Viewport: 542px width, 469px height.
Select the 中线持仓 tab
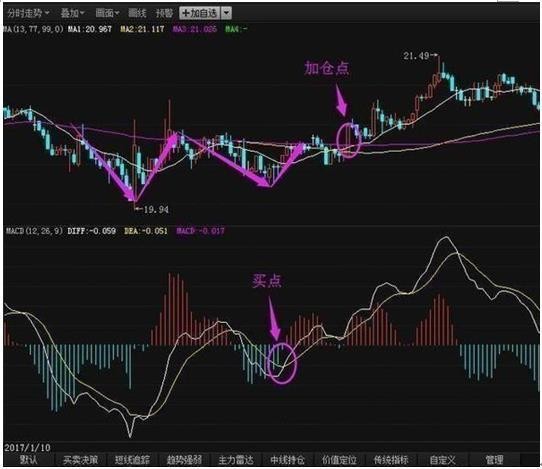pyautogui.click(x=288, y=460)
